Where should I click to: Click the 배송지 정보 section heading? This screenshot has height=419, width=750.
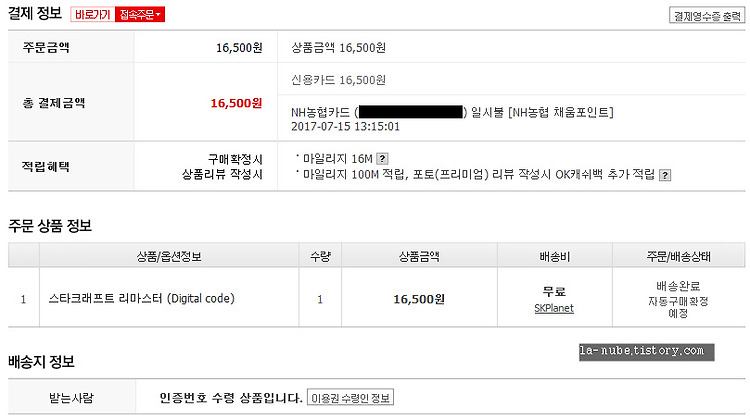[x=41, y=362]
